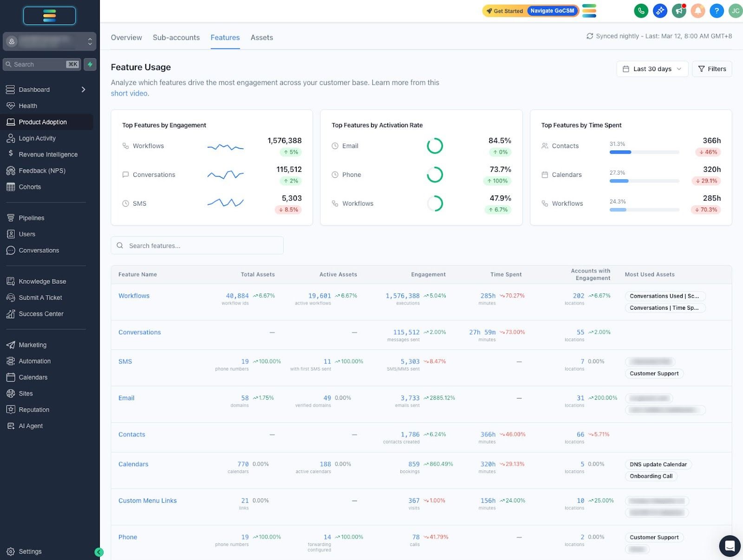
Task: Open the blue help question mark icon
Action: [x=717, y=11]
